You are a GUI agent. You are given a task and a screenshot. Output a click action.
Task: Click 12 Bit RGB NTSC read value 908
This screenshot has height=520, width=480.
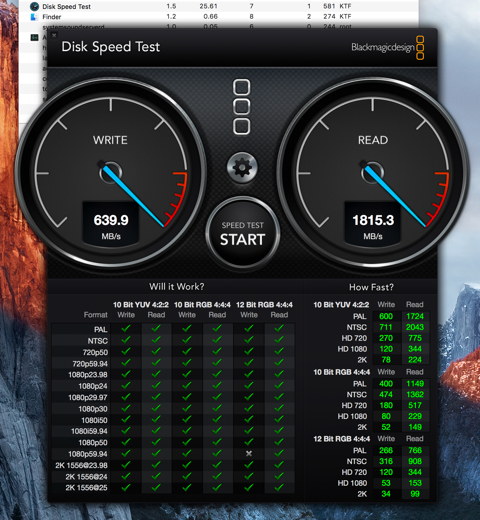click(x=415, y=461)
